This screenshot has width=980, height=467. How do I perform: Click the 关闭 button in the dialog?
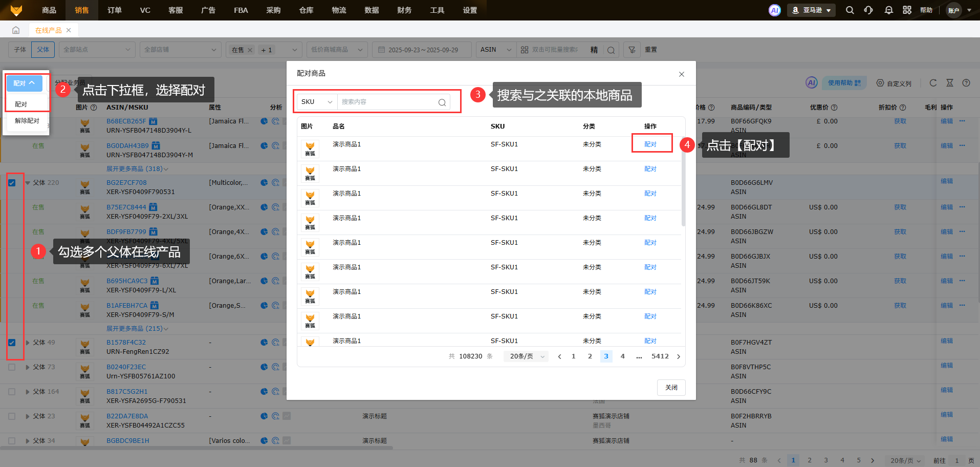coord(671,388)
